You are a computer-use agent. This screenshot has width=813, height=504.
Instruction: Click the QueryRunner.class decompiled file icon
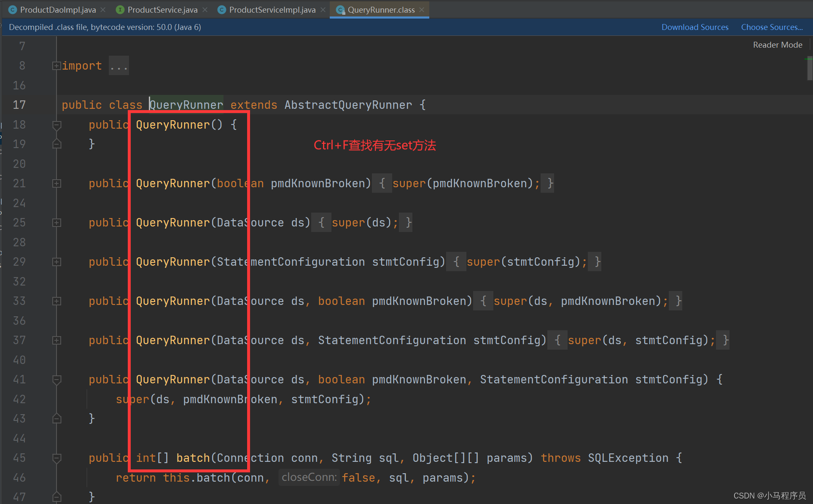[x=340, y=10]
